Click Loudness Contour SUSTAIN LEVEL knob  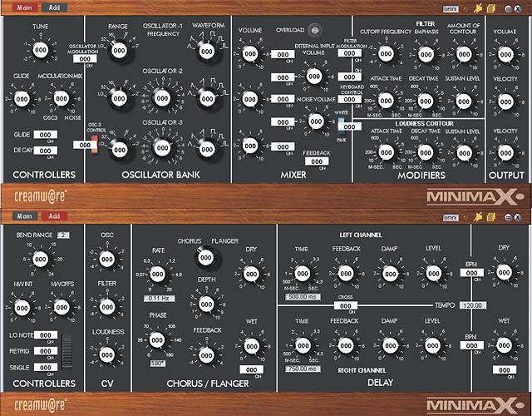[x=464, y=153]
